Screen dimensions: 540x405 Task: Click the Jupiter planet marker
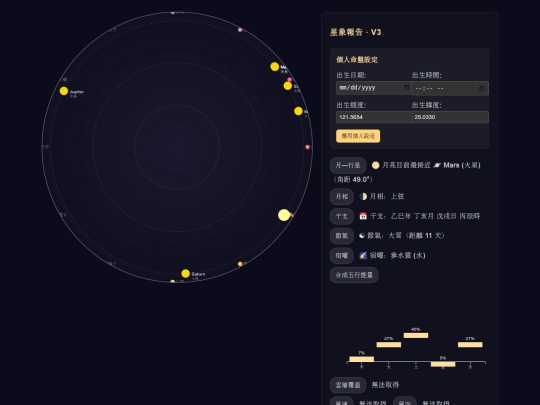[x=64, y=91]
